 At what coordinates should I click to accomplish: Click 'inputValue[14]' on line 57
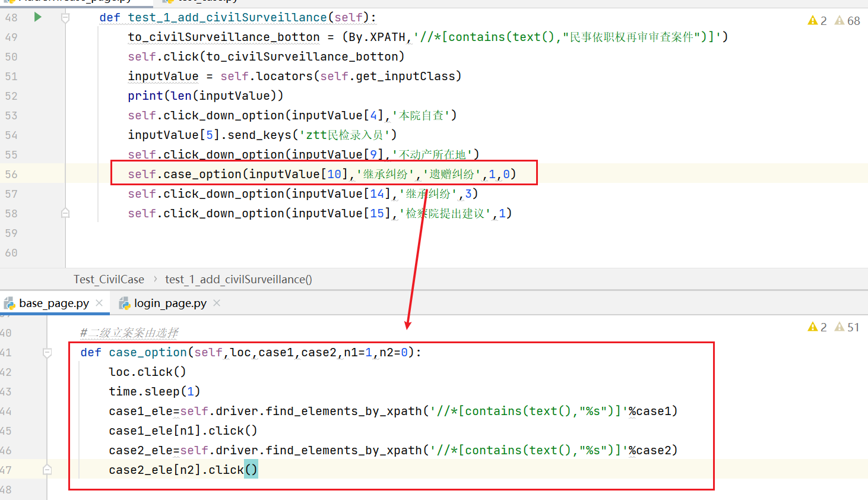(x=341, y=194)
